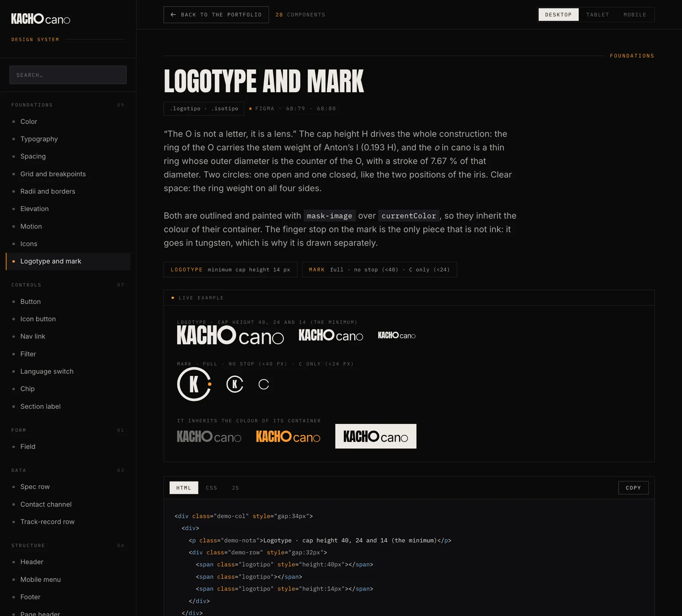Open the Section label component page
682x616 pixels.
point(68,406)
